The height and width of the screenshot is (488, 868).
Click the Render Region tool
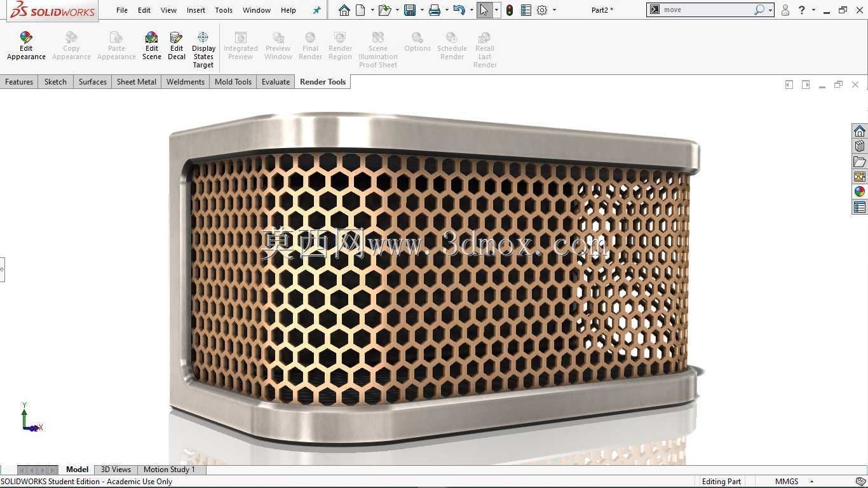(x=340, y=46)
